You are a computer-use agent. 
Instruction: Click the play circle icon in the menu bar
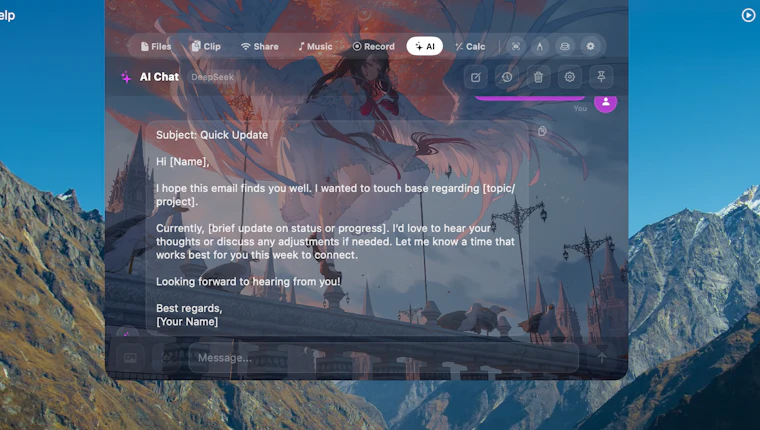tap(748, 16)
